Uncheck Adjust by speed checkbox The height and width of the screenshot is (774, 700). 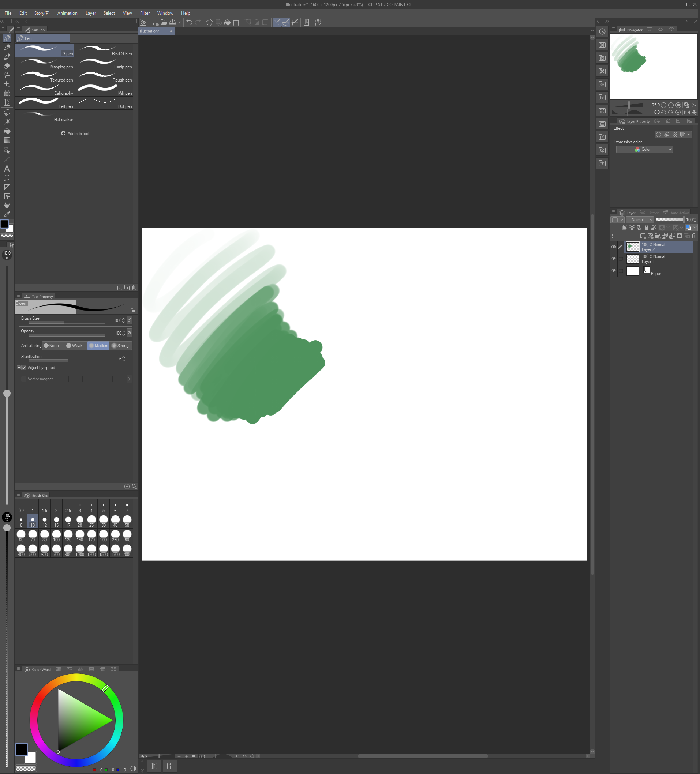click(x=24, y=367)
